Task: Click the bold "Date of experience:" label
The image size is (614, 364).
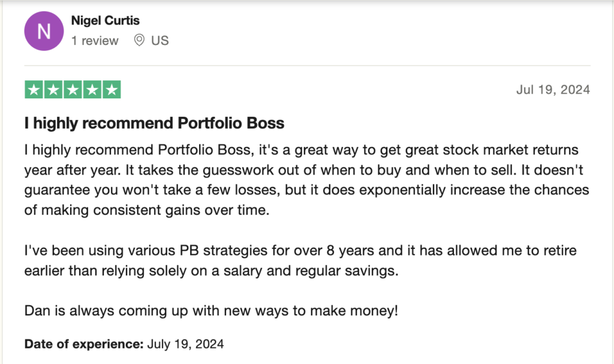Action: (84, 344)
